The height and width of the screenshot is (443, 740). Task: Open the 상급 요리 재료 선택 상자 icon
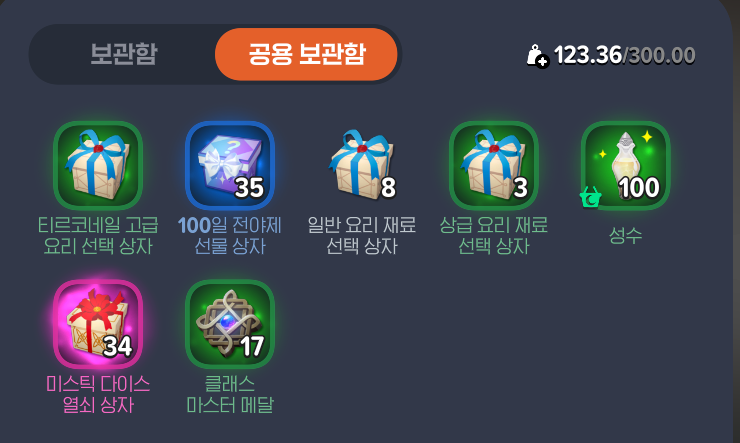click(494, 165)
